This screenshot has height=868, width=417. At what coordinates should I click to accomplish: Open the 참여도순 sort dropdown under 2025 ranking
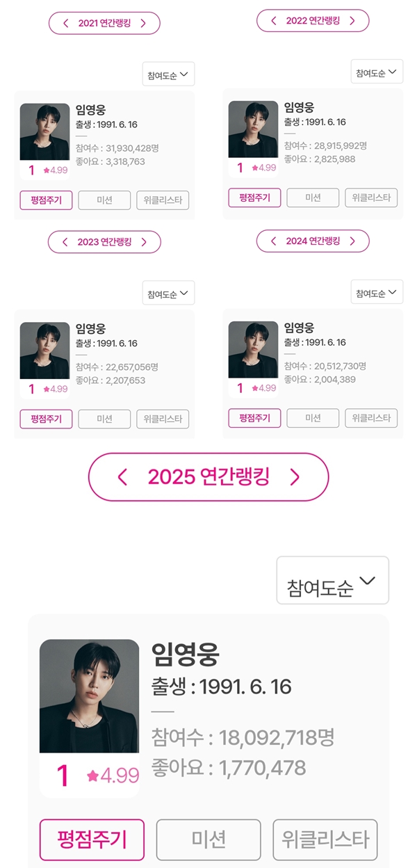pyautogui.click(x=332, y=580)
